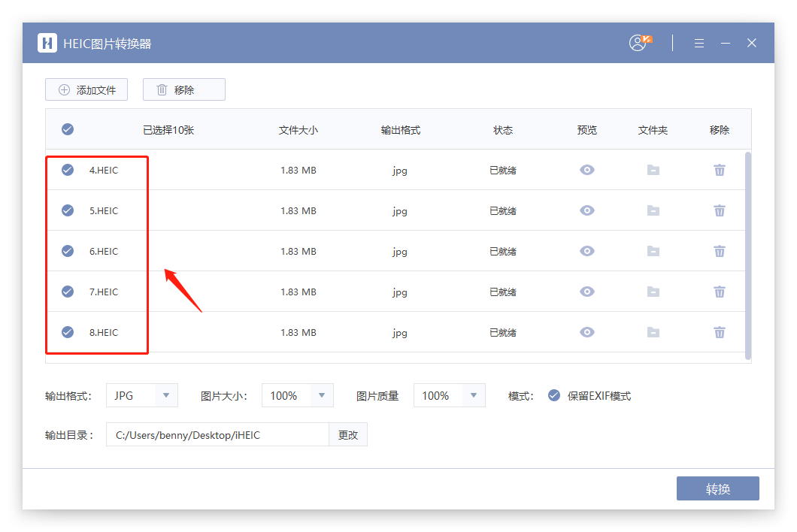The height and width of the screenshot is (532, 797).
Task: Expand the 输出格式 JPG dropdown
Action: click(x=165, y=395)
